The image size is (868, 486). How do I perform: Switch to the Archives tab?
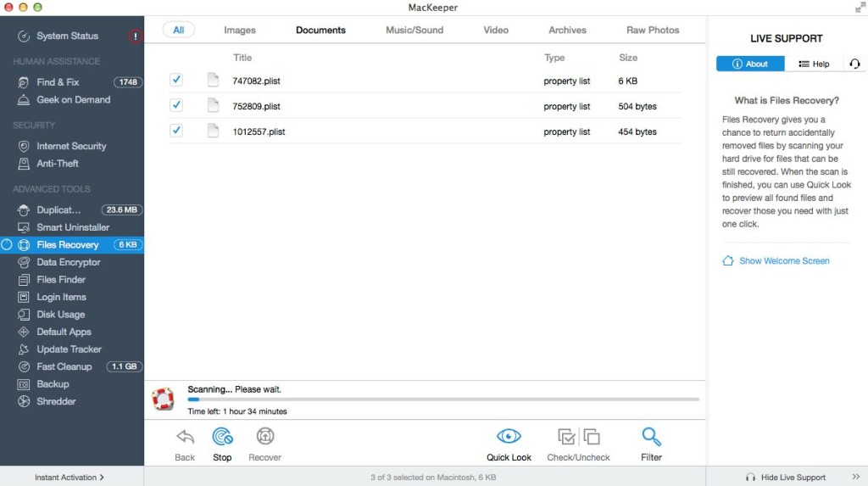coord(567,30)
